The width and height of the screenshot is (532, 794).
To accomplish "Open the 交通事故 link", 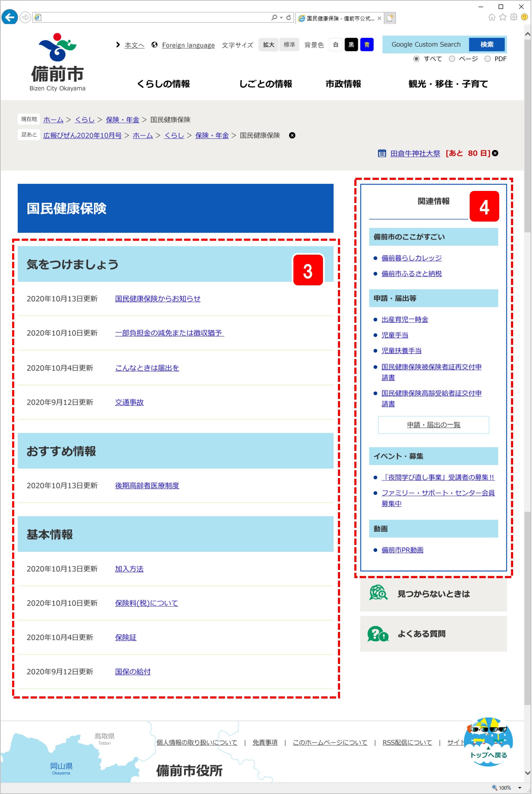I will [x=129, y=402].
